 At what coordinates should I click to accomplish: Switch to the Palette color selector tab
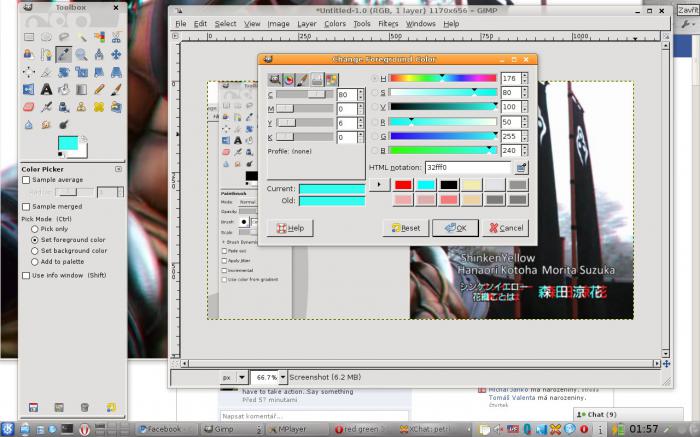pyautogui.click(x=331, y=80)
